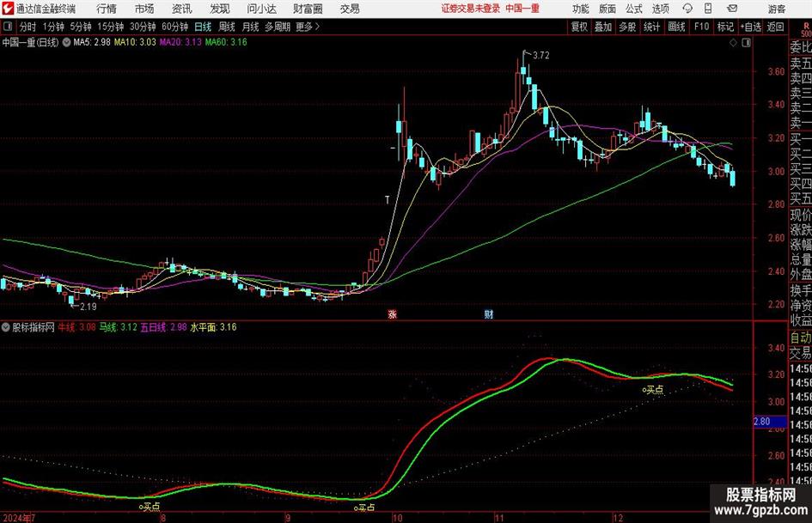The height and width of the screenshot is (523, 812).
Task: Click the red 涨 event marker
Action: pyautogui.click(x=393, y=313)
